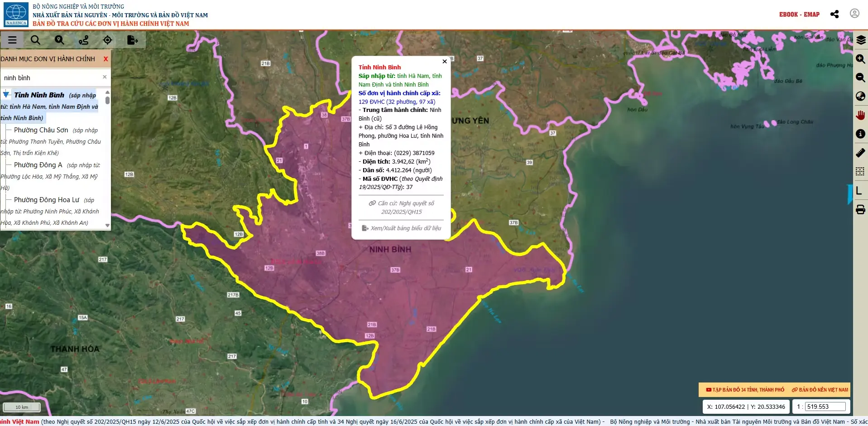Open the map layers stack icon

click(x=861, y=40)
